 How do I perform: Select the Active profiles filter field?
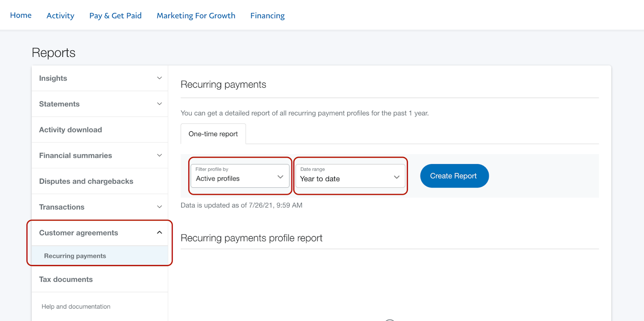click(x=240, y=176)
